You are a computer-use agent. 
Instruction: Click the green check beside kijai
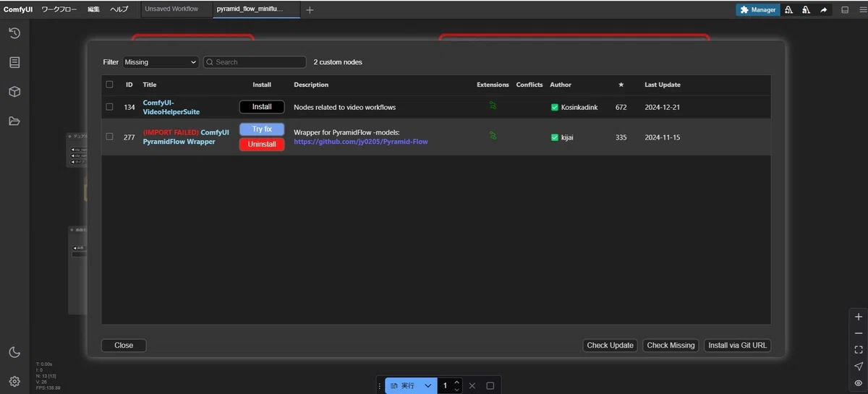(x=555, y=137)
